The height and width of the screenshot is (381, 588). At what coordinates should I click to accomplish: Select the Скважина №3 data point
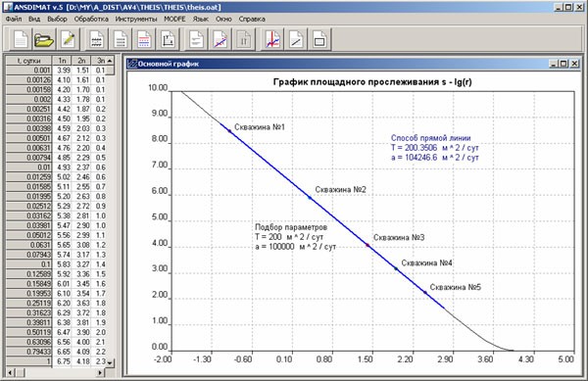tap(367, 246)
